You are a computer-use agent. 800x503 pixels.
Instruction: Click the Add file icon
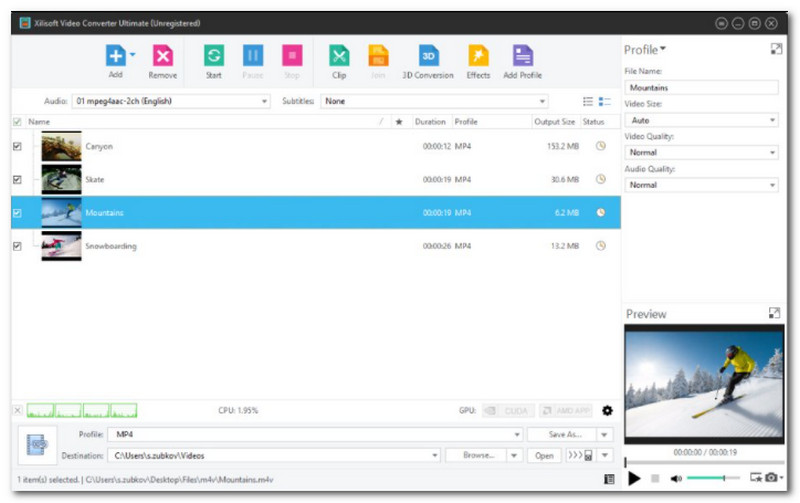115,56
